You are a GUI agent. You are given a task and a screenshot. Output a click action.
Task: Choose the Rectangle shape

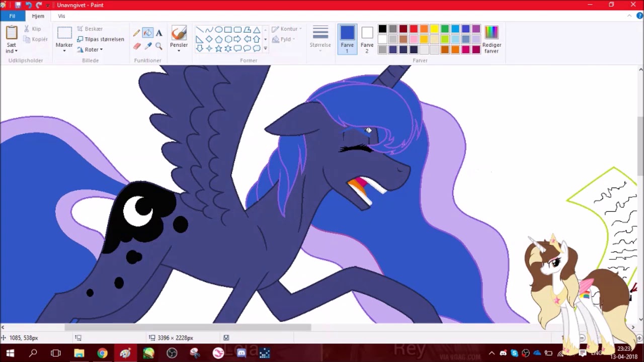(228, 30)
